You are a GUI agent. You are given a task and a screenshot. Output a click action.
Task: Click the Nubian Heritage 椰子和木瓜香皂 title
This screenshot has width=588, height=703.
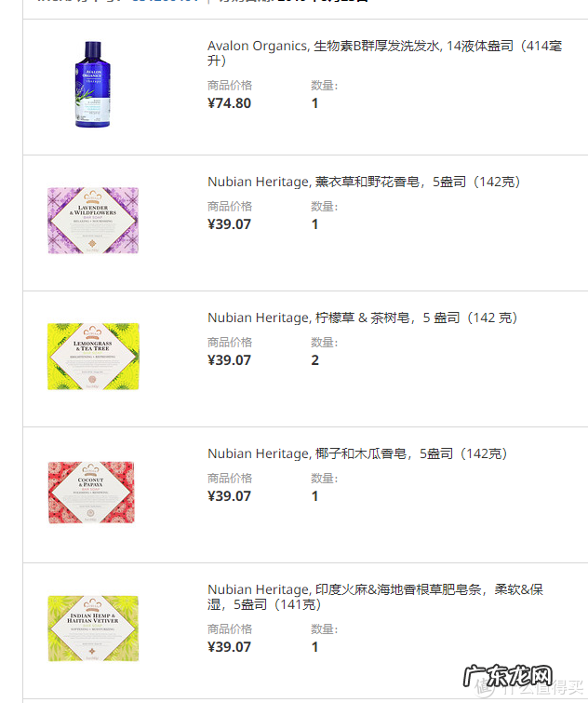[x=356, y=453]
